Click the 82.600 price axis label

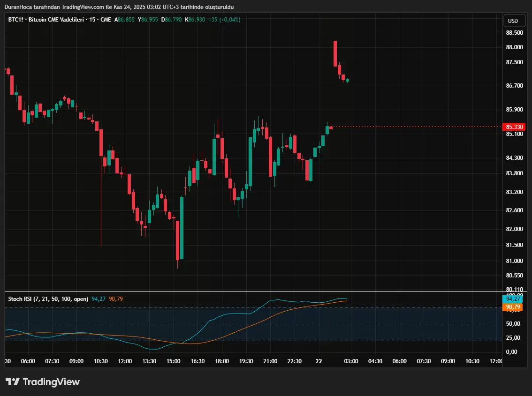tap(514, 210)
